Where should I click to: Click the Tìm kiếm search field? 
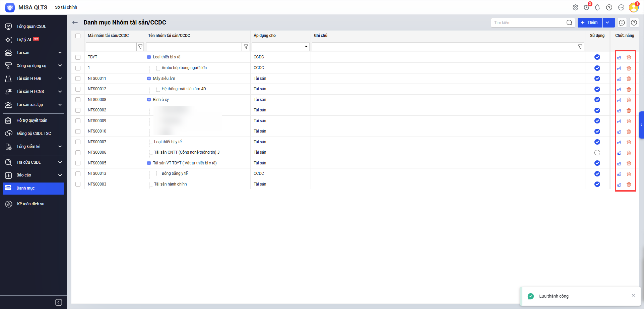pyautogui.click(x=529, y=23)
